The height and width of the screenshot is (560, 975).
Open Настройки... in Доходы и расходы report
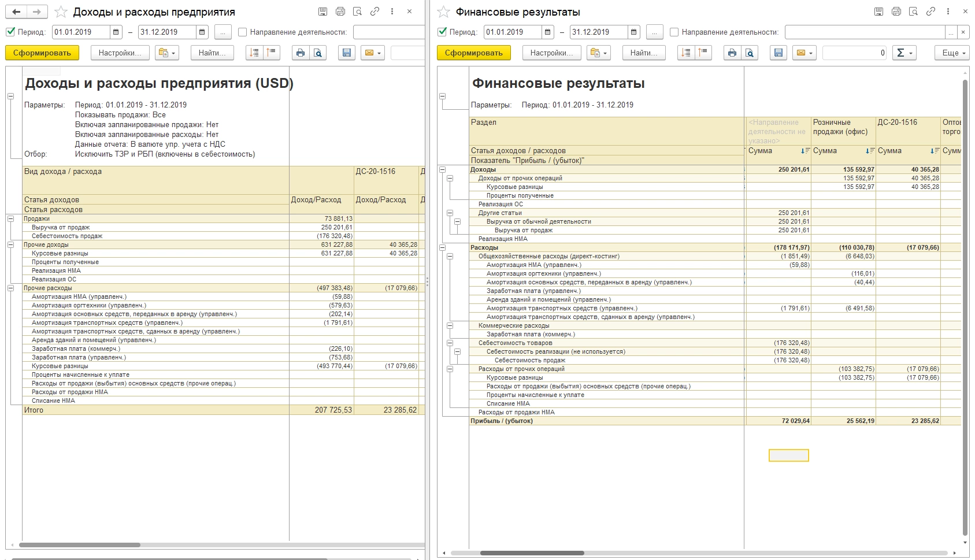coord(120,53)
